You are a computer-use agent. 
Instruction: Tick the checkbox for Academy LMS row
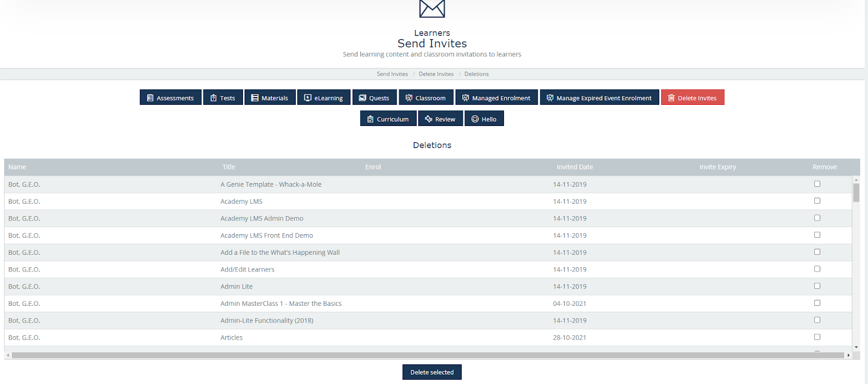(x=817, y=201)
